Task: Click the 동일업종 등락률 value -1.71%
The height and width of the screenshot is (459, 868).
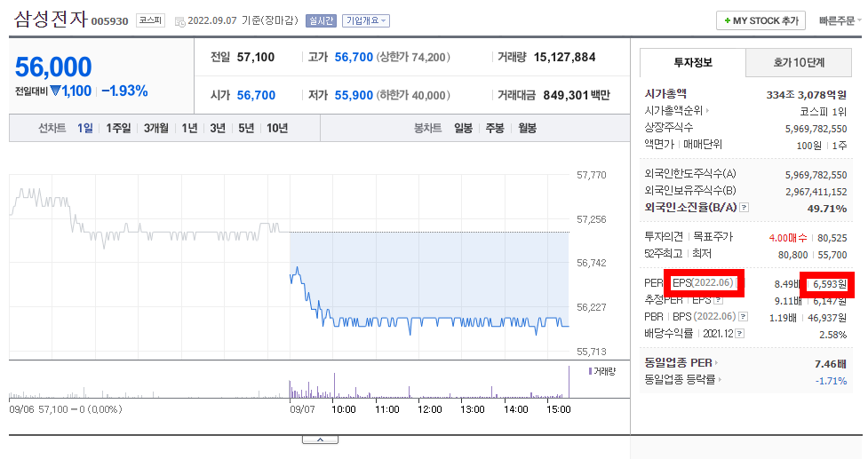Action: [831, 381]
